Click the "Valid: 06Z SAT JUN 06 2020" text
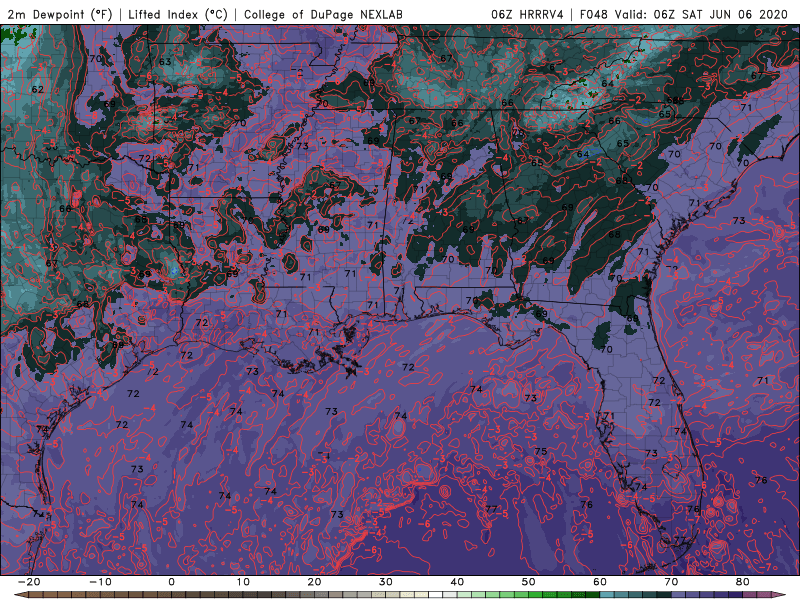The width and height of the screenshot is (800, 600). click(x=701, y=14)
